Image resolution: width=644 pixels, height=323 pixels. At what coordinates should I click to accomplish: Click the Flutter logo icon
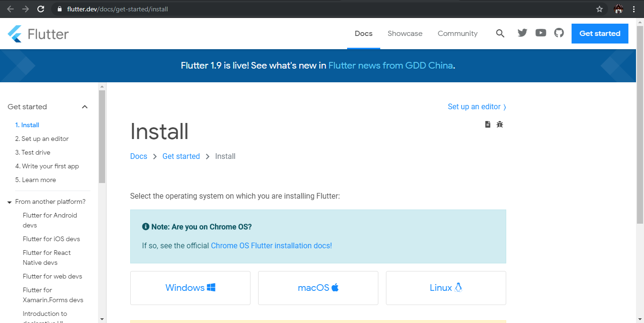pyautogui.click(x=14, y=33)
